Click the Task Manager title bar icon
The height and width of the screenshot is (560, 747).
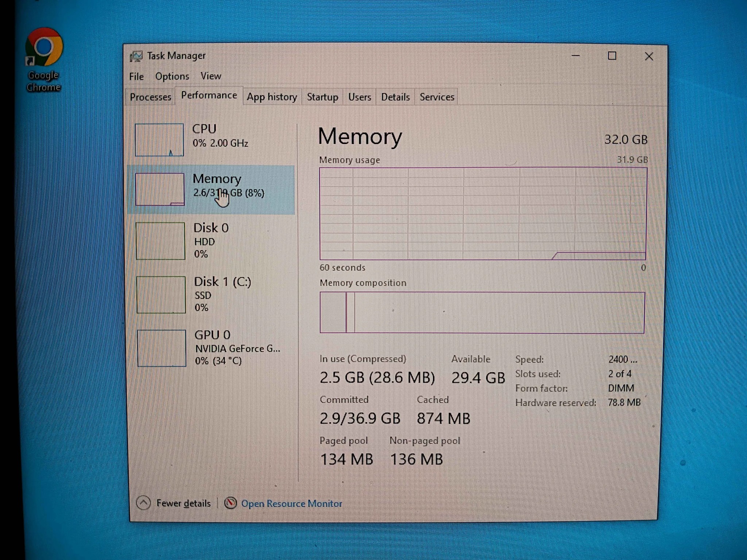click(x=136, y=56)
